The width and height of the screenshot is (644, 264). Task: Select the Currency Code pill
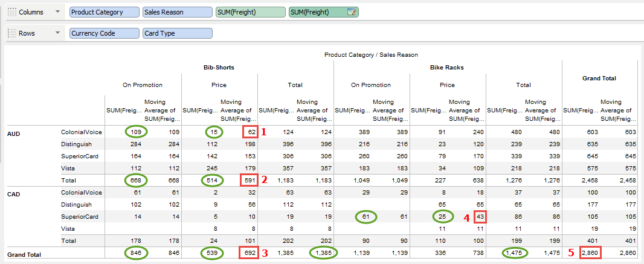pyautogui.click(x=105, y=33)
